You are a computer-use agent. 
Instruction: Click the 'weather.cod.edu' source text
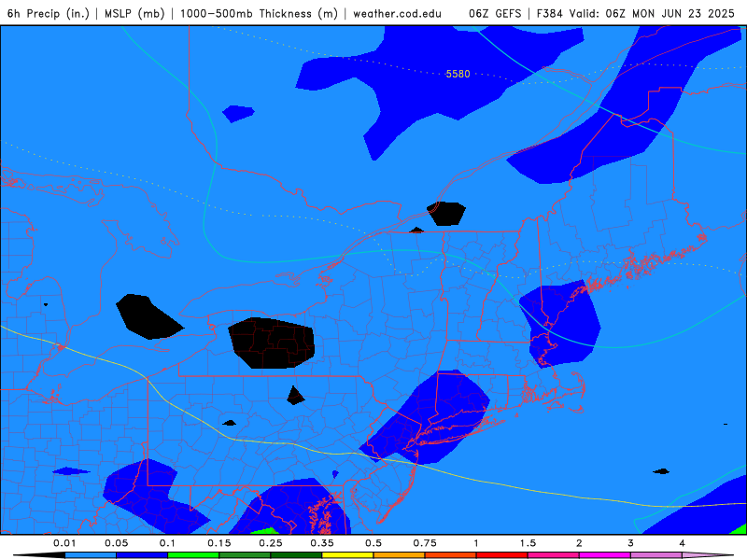[x=398, y=13]
